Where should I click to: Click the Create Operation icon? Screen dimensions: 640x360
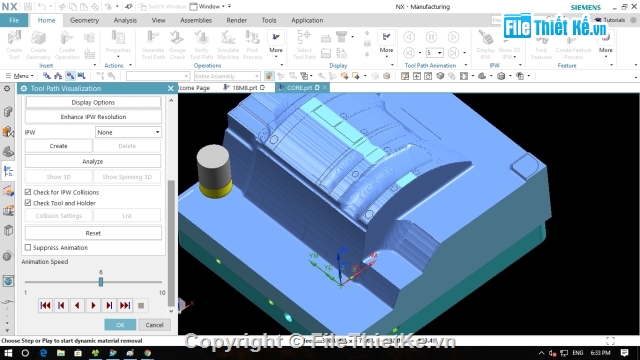[67, 44]
